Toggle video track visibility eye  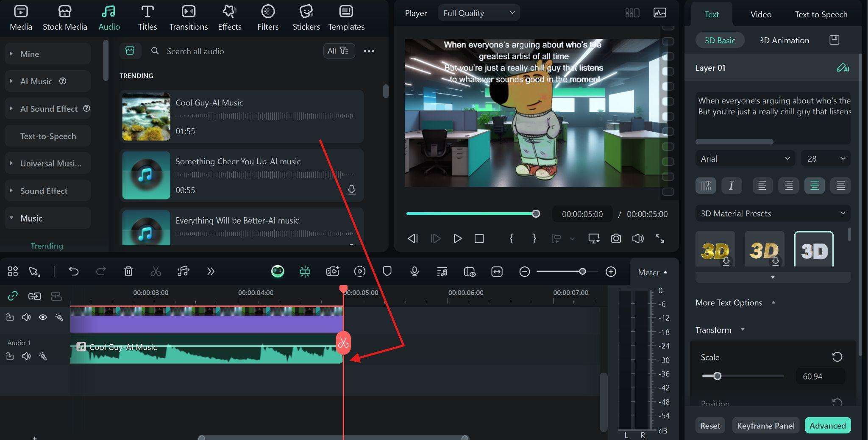pyautogui.click(x=43, y=317)
